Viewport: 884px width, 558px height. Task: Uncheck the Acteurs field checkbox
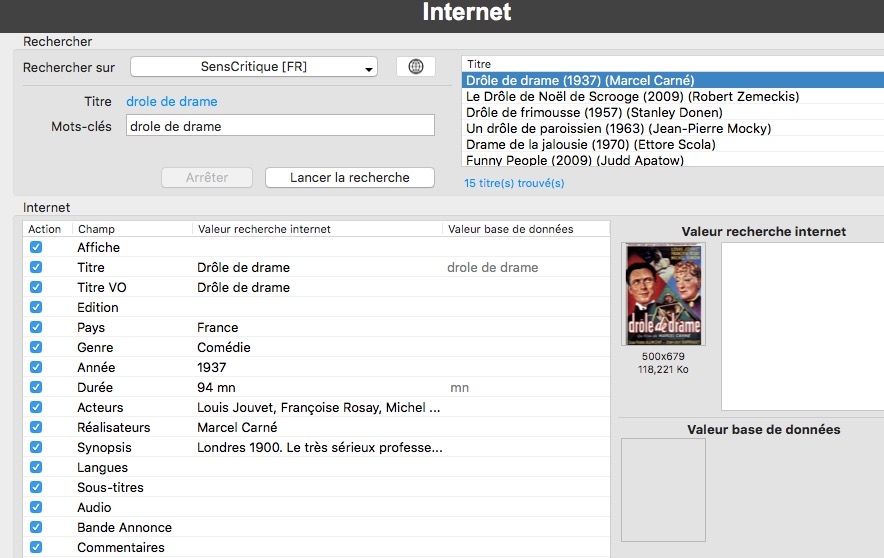36,407
